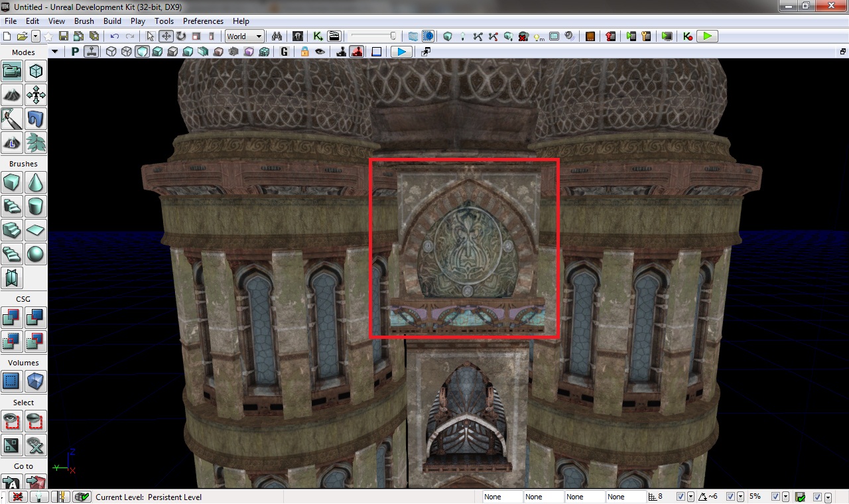Image resolution: width=849 pixels, height=504 pixels.
Task: Select the Cone brush builder
Action: (36, 182)
